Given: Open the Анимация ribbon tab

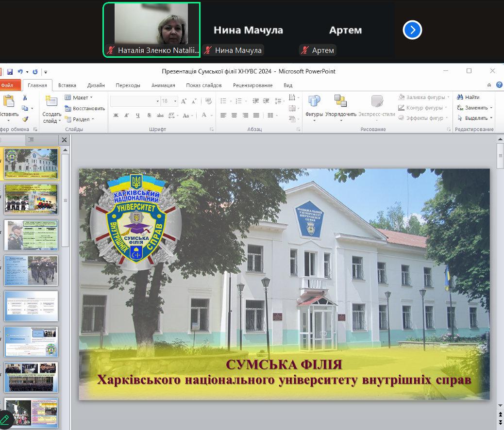Looking at the screenshot, I should click(163, 85).
